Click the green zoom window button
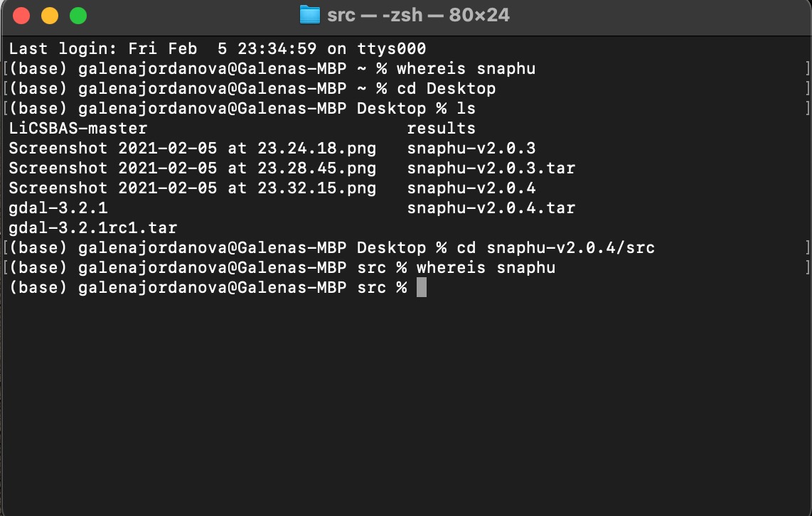Image resolution: width=812 pixels, height=516 pixels. [x=78, y=16]
